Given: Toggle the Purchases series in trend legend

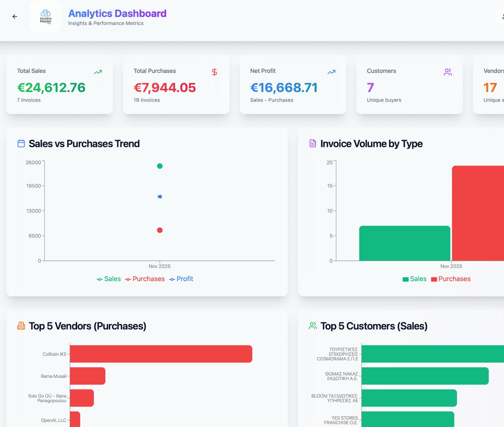Looking at the screenshot, I should tap(145, 279).
